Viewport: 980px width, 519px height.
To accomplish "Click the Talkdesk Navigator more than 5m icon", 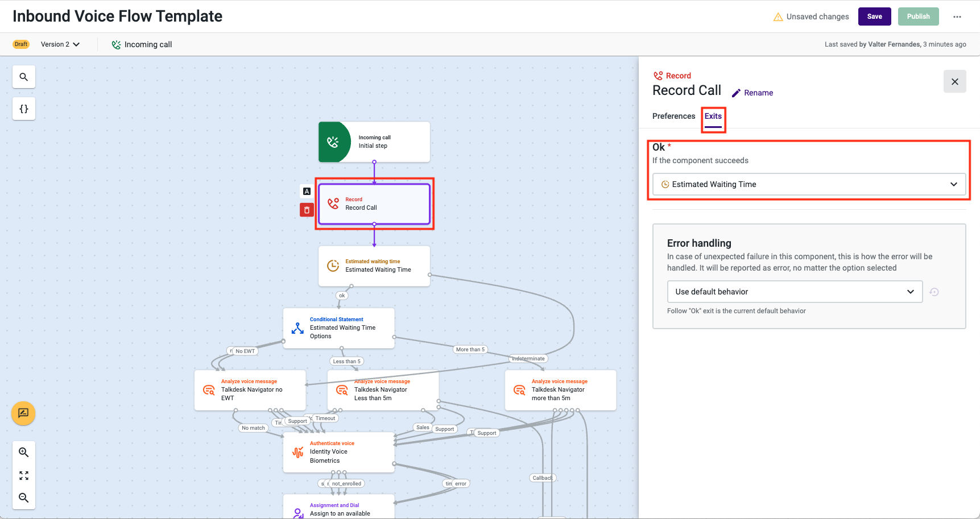I will coord(519,390).
